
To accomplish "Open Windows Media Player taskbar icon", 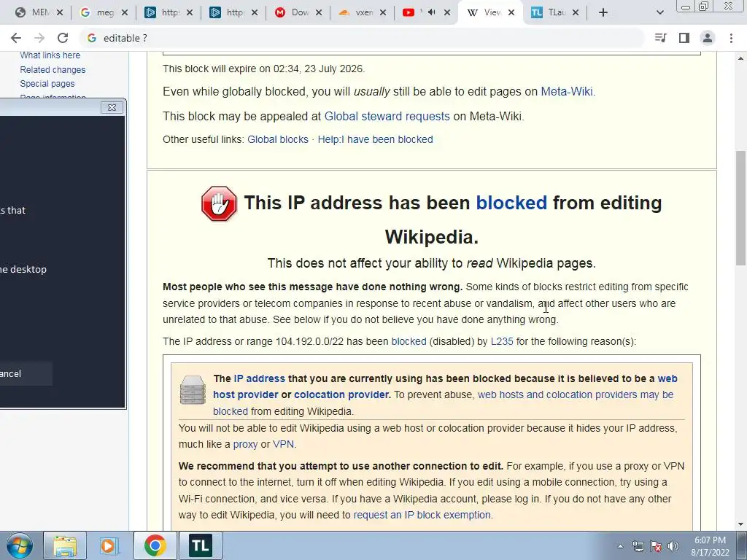I will pos(109,545).
